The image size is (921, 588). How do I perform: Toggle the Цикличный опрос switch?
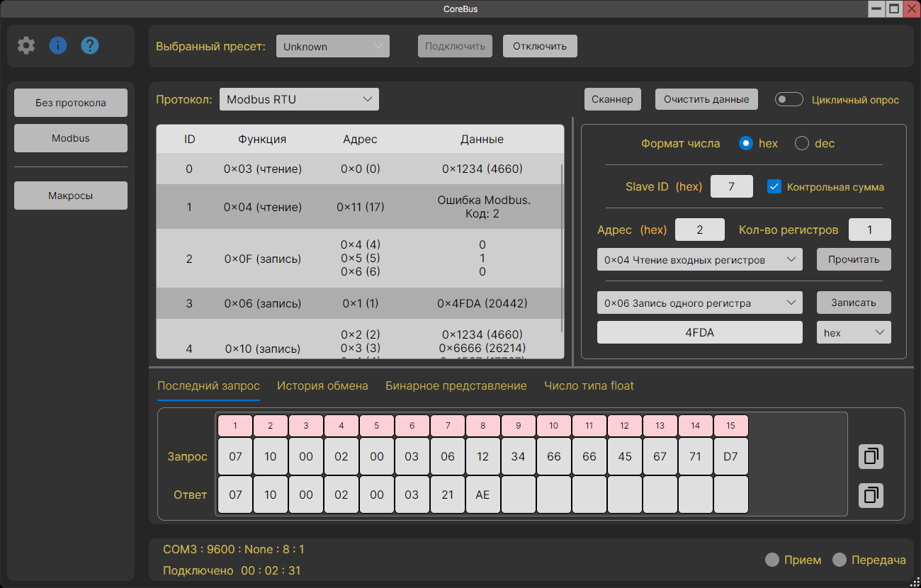tap(789, 100)
